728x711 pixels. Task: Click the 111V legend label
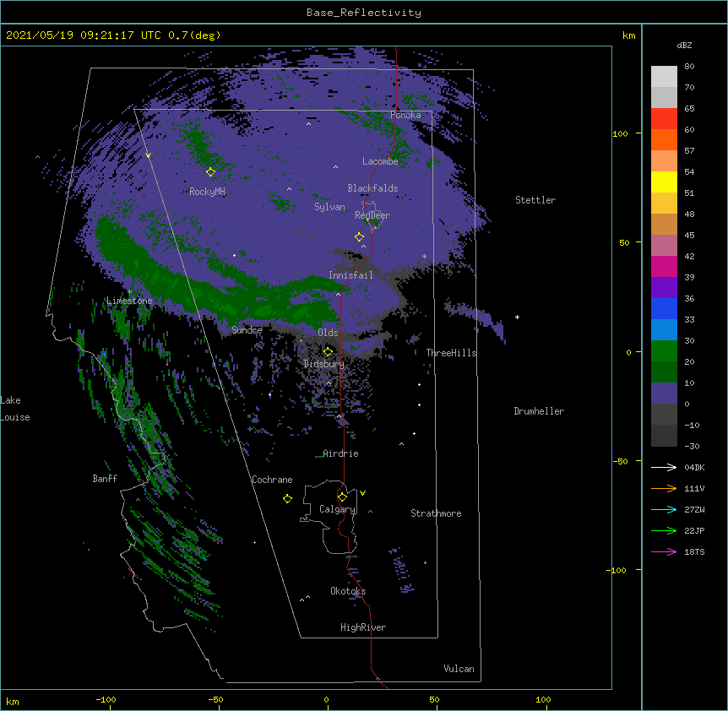click(x=694, y=488)
